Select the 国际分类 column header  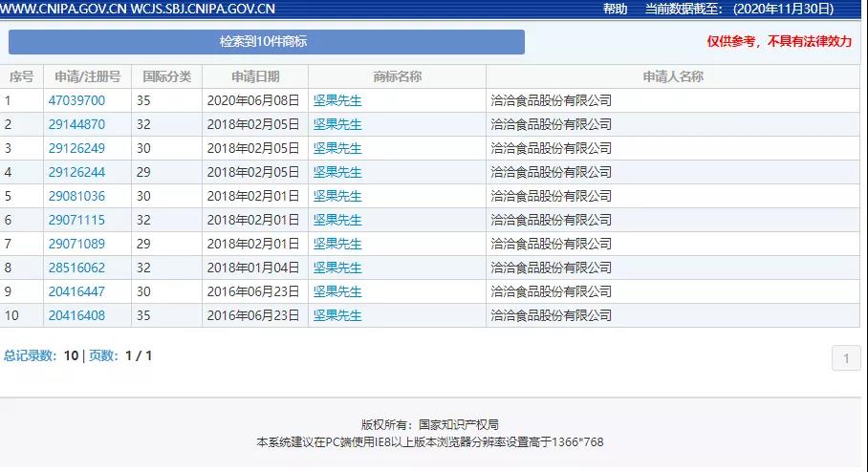point(166,76)
